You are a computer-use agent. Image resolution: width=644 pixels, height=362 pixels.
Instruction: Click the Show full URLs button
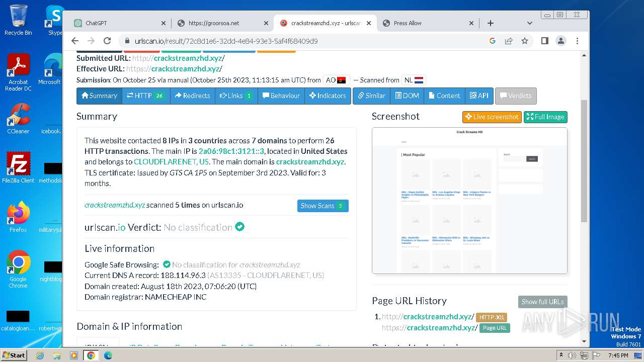point(543,302)
